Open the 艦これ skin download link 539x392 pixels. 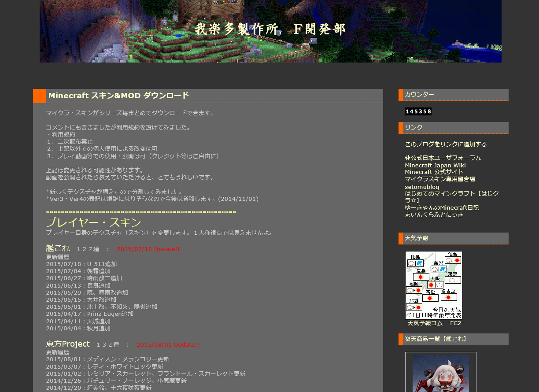(x=58, y=248)
